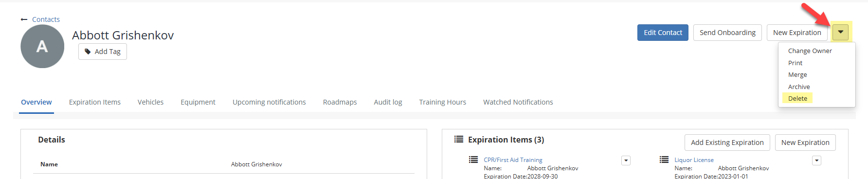This screenshot has height=179, width=868.
Task: Click the list icon beside Liquor License
Action: [x=664, y=160]
